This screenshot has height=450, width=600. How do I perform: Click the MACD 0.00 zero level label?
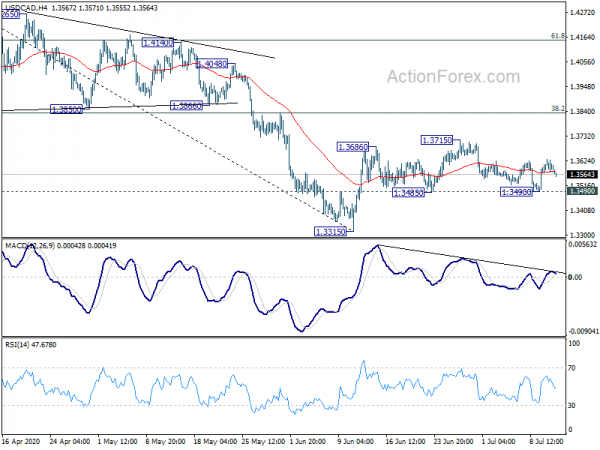[x=575, y=277]
